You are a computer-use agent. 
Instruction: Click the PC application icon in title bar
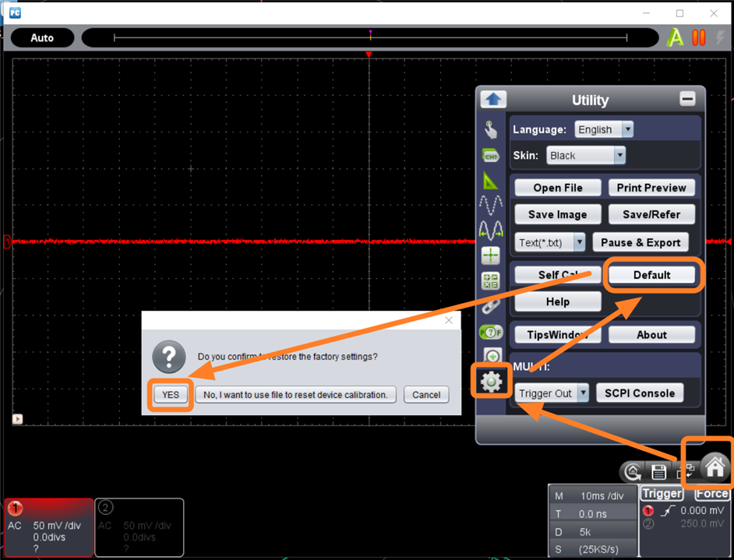click(15, 12)
